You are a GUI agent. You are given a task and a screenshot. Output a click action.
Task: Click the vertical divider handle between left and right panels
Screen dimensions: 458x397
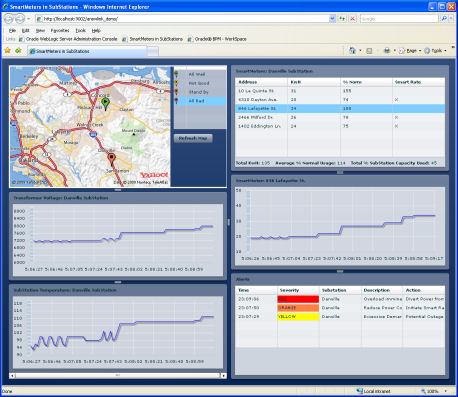[229, 222]
